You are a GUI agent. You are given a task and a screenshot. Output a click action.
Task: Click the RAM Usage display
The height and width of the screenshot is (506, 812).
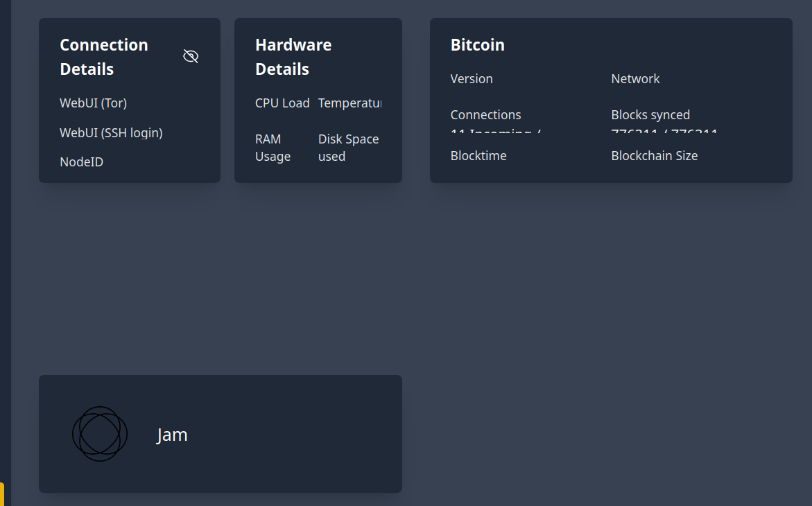273,147
